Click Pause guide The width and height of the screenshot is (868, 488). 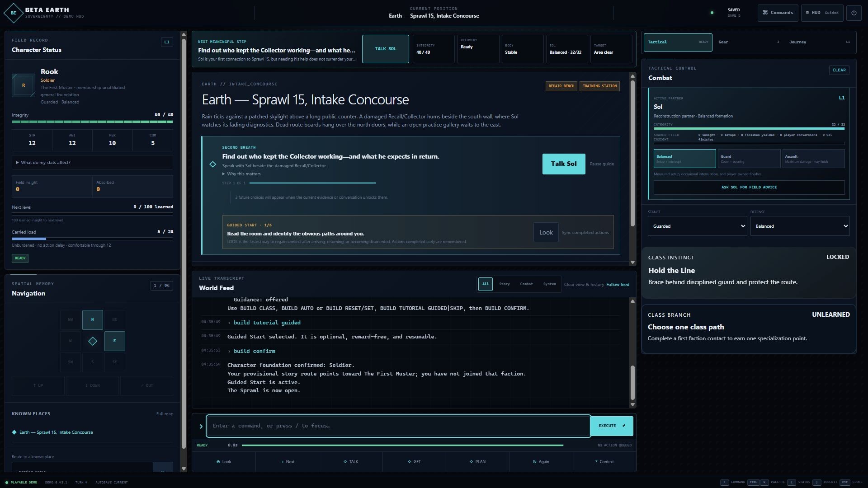(602, 164)
